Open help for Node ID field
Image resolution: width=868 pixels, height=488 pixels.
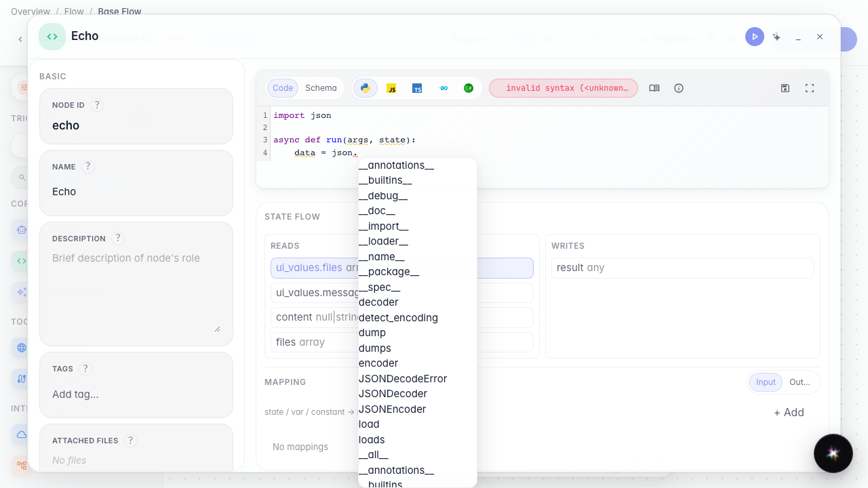click(97, 105)
